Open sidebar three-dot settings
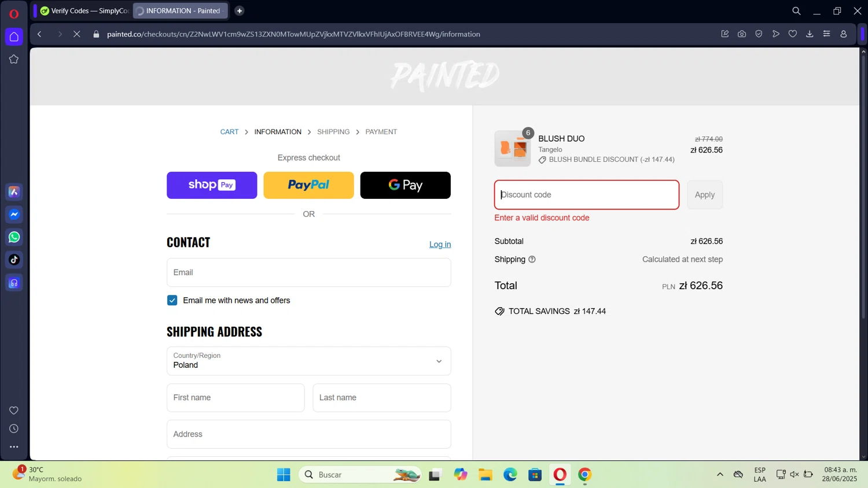Screen dimensions: 868x488 14,447
